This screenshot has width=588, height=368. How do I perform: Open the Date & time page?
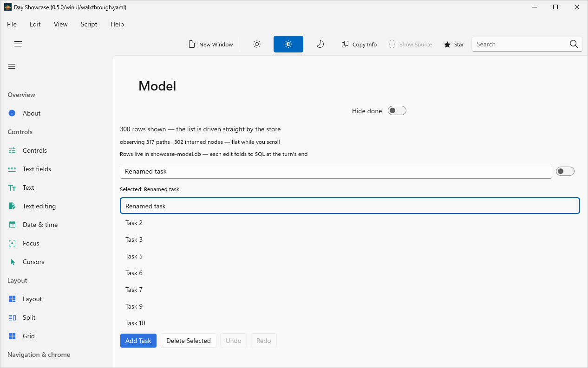pos(56,225)
